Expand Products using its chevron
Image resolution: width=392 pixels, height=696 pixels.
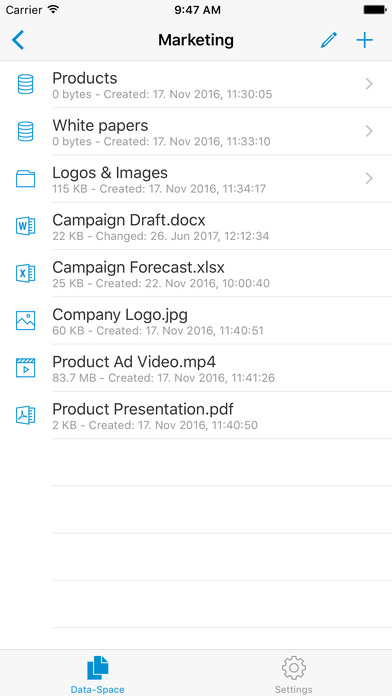point(369,84)
